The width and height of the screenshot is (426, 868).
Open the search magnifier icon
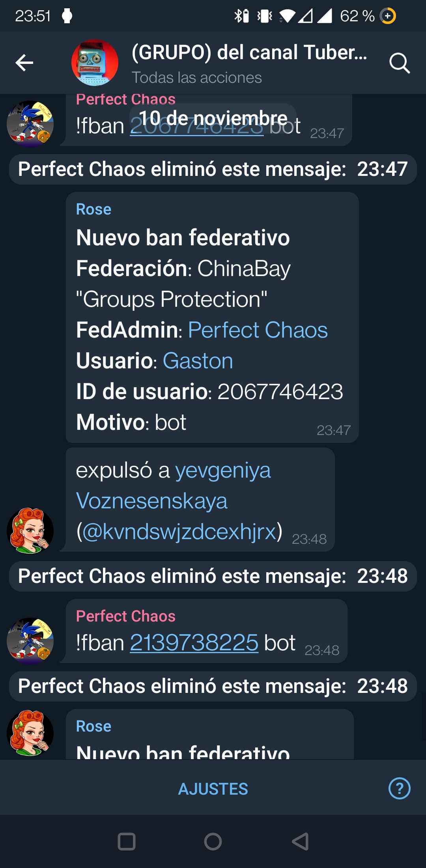tap(400, 63)
